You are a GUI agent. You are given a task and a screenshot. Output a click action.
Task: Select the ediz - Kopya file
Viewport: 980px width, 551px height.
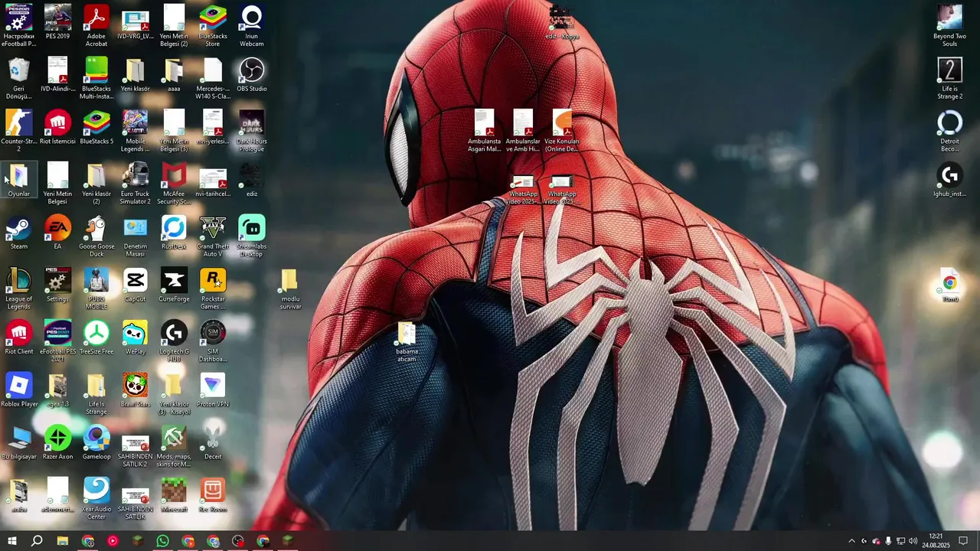coord(562,22)
